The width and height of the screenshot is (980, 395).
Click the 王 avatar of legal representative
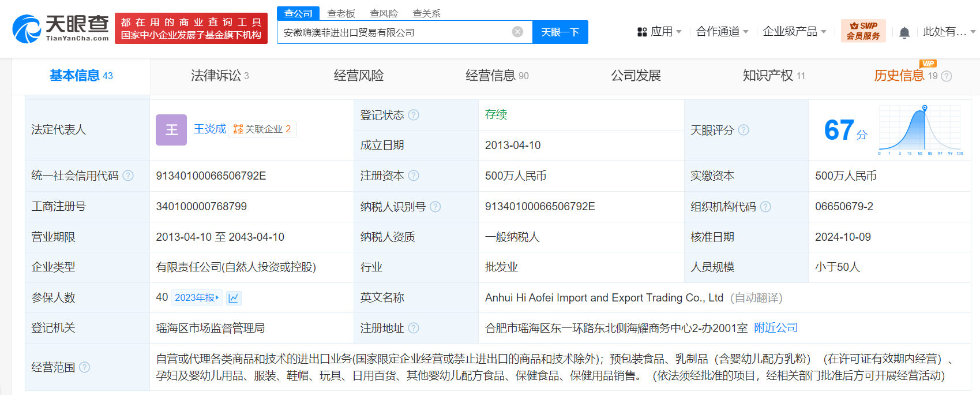[x=171, y=130]
